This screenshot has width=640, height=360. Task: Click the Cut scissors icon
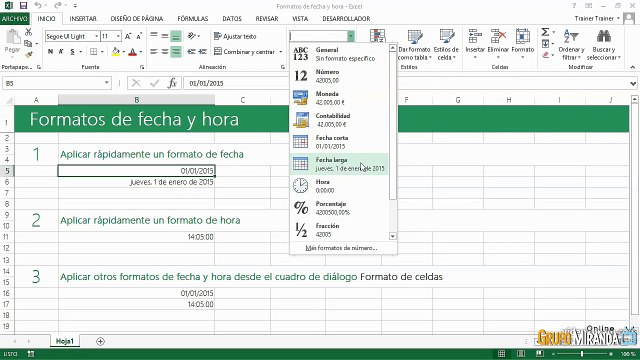pyautogui.click(x=28, y=32)
